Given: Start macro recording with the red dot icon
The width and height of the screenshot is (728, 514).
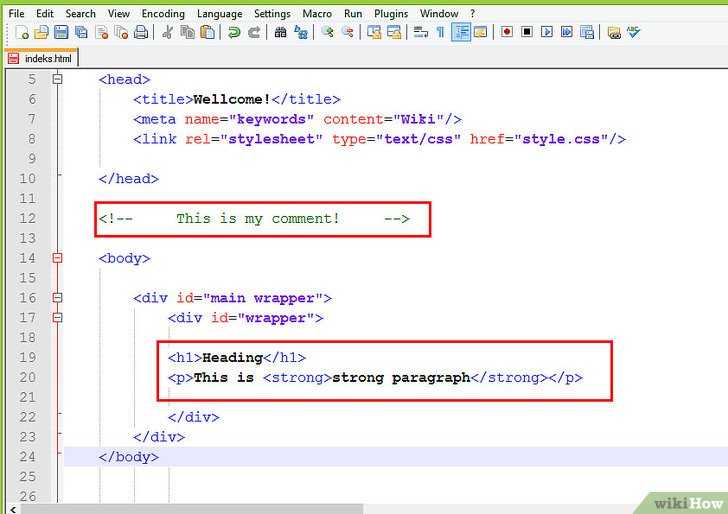Looking at the screenshot, I should click(x=507, y=32).
